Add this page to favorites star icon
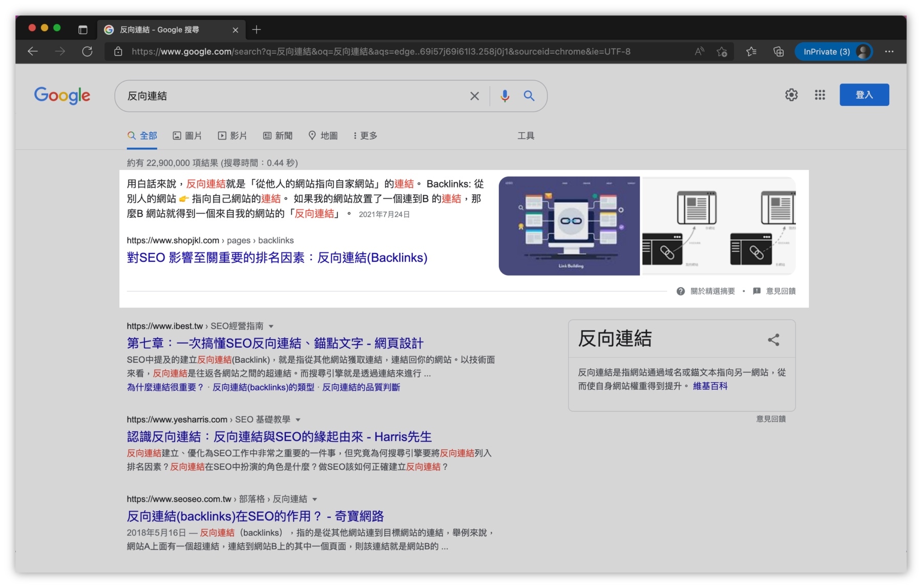This screenshot has width=922, height=588. pyautogui.click(x=722, y=51)
